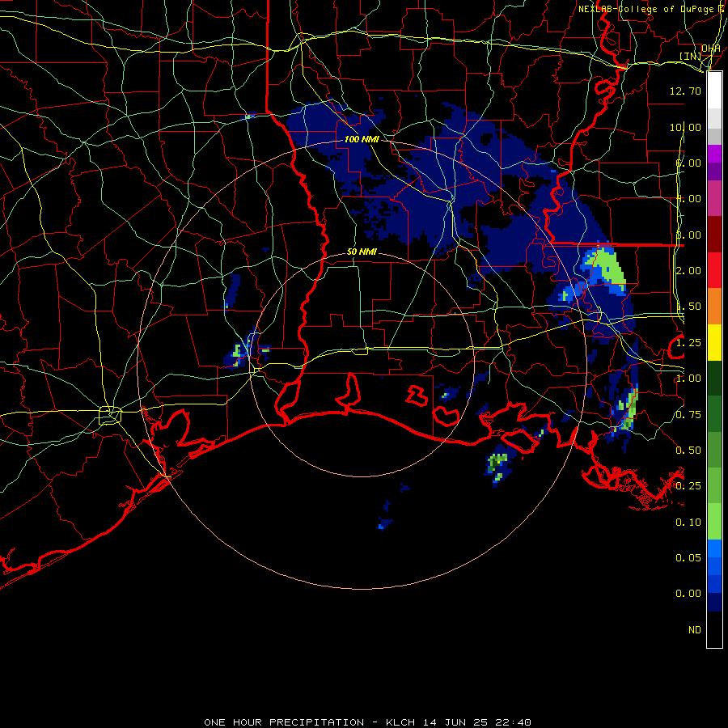Click the 0.00 legend value

[x=688, y=594]
